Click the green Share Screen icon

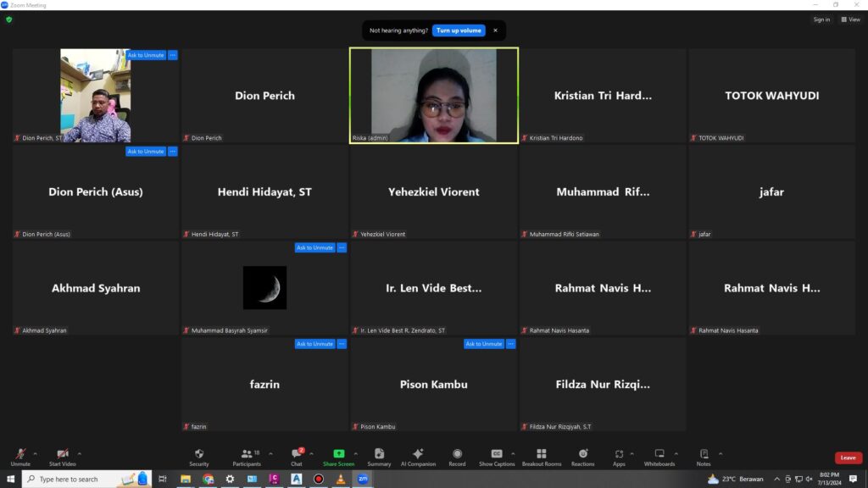(339, 455)
